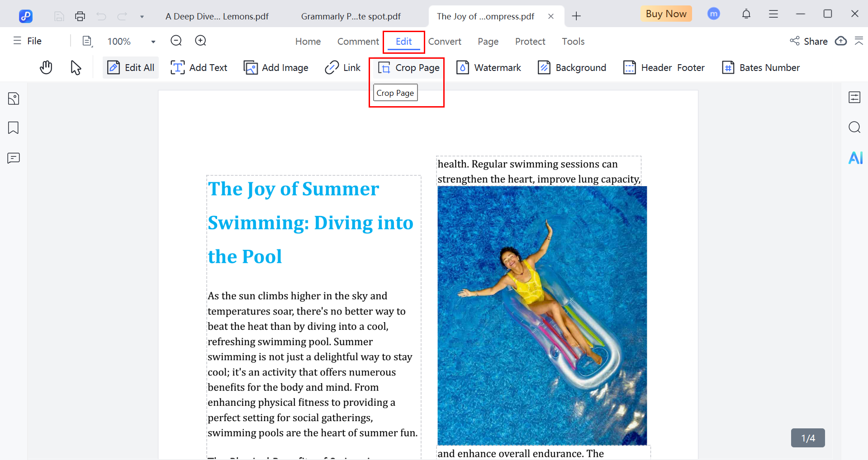Click the Watermark tool
This screenshot has height=460, width=868.
(489, 68)
